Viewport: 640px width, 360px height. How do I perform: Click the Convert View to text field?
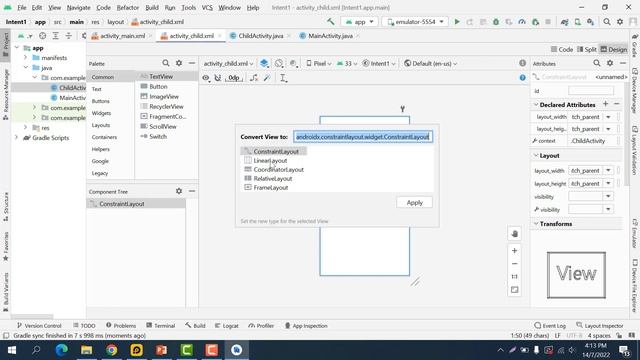click(363, 137)
